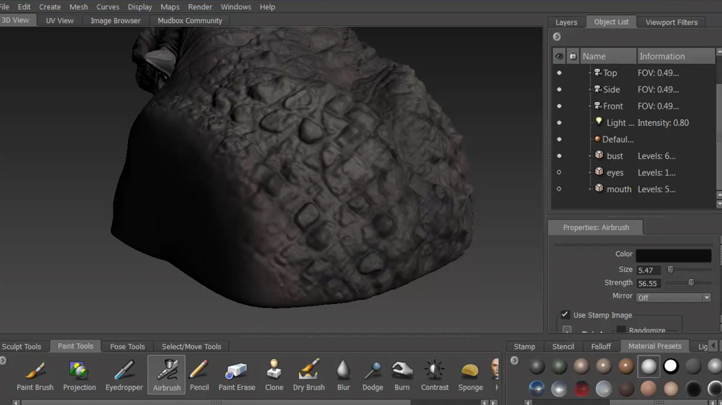Viewport: 722px width, 405px height.
Task: Open the Mudbox Community tab
Action: [x=190, y=21]
